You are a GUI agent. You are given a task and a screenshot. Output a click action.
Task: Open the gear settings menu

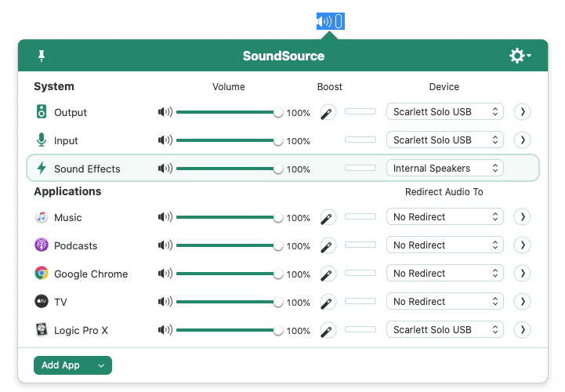point(519,56)
